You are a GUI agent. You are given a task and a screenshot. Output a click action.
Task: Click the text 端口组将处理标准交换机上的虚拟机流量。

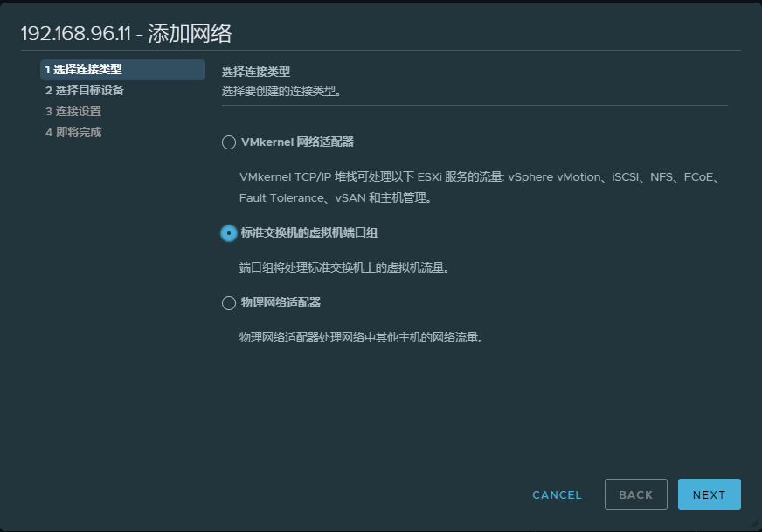pos(344,267)
